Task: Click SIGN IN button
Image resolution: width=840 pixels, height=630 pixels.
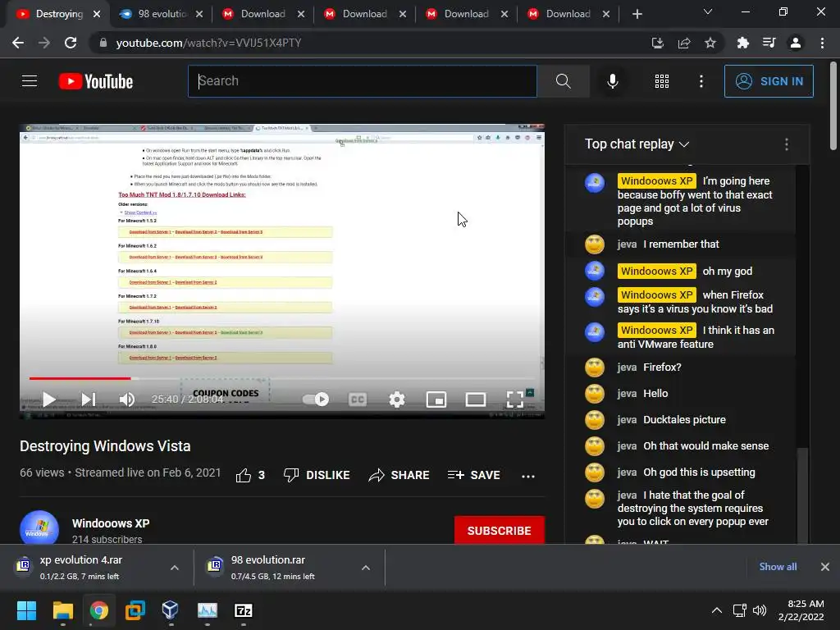Action: click(769, 81)
